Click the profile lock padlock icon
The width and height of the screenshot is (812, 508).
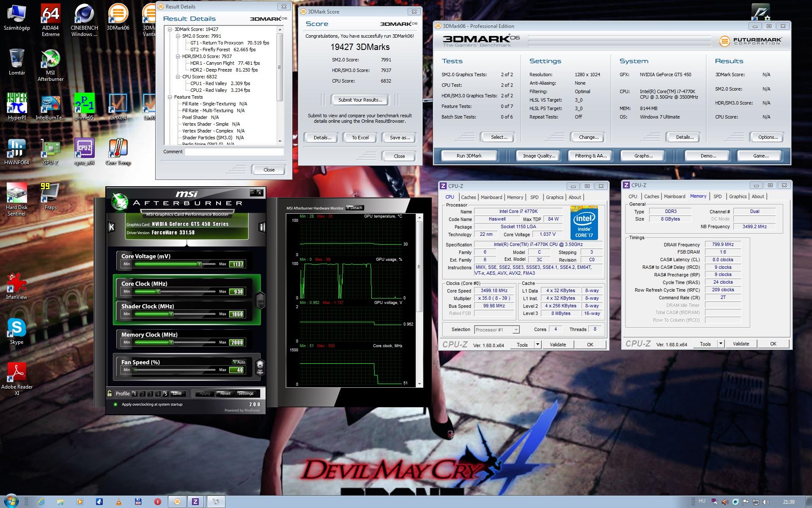(110, 393)
